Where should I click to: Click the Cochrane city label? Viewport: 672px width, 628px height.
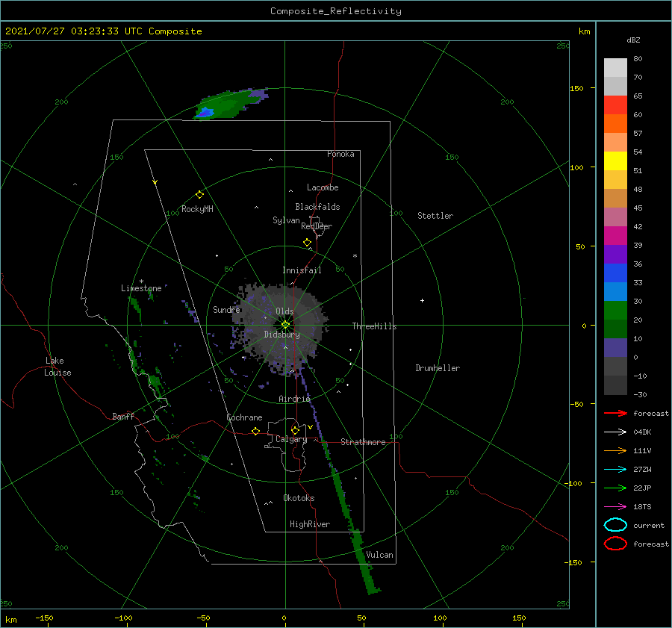pyautogui.click(x=244, y=417)
